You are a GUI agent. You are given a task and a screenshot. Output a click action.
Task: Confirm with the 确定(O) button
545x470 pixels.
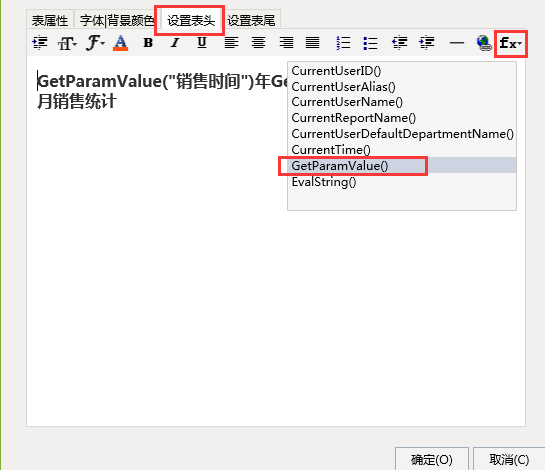432,460
